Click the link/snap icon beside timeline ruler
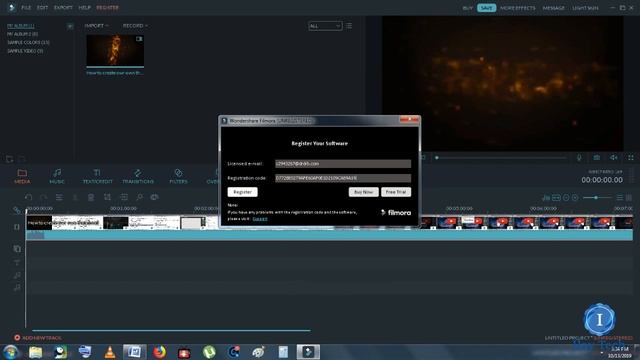 coord(17,210)
